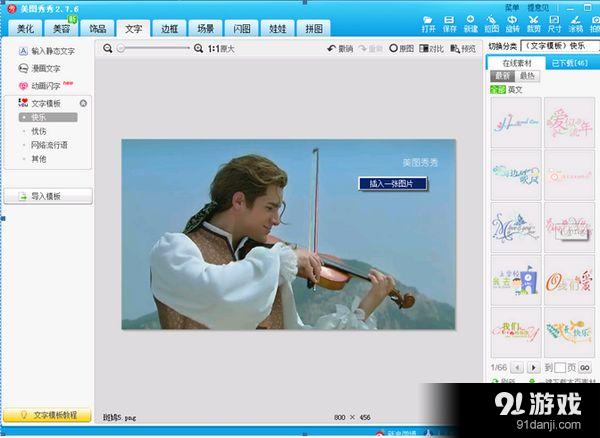Select the 其他 template category
This screenshot has width=600, height=438.
coord(38,159)
